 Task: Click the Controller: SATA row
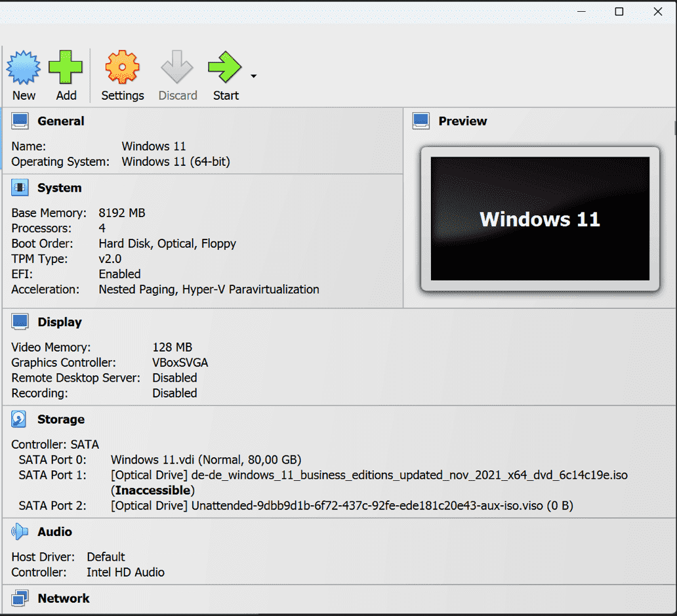55,444
